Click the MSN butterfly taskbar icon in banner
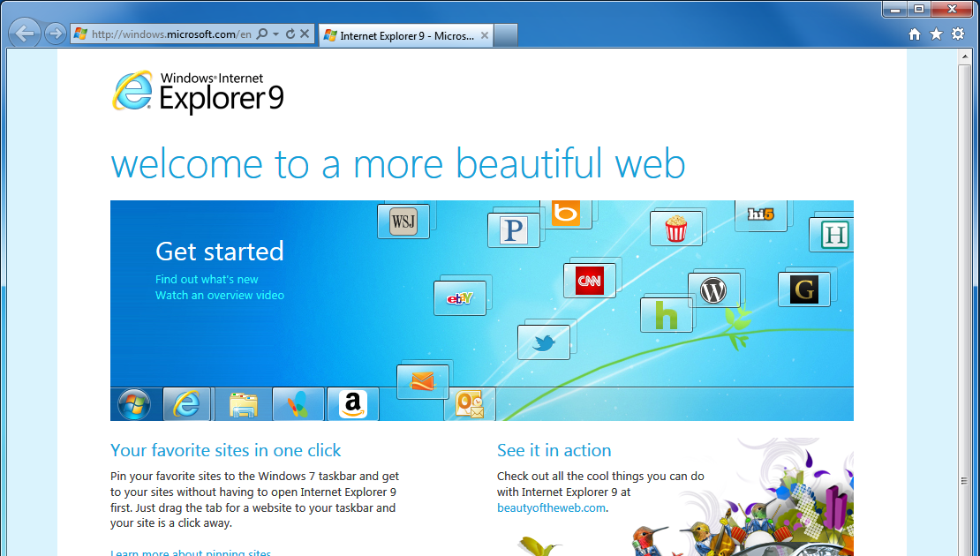 tap(298, 404)
